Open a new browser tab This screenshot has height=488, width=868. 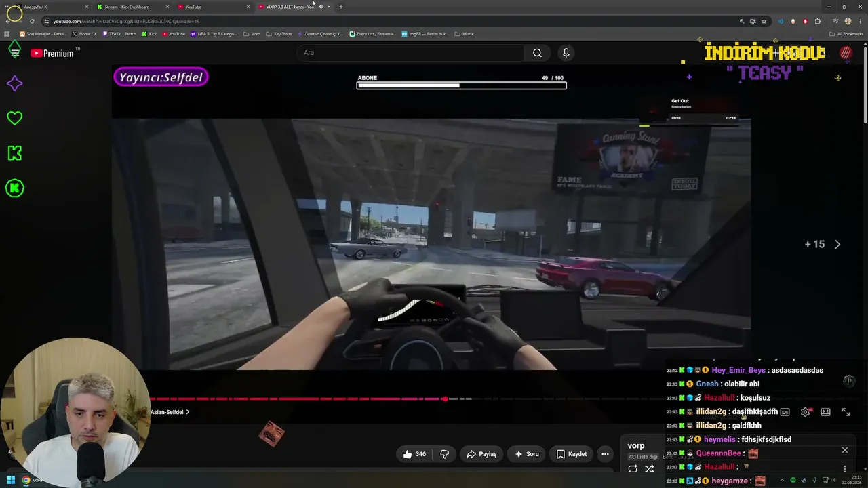coord(340,7)
